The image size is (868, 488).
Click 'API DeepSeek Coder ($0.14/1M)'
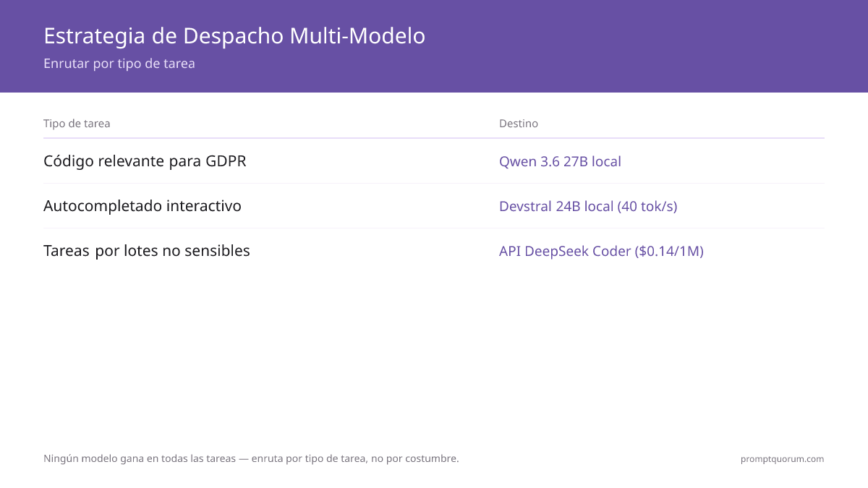[x=601, y=252]
